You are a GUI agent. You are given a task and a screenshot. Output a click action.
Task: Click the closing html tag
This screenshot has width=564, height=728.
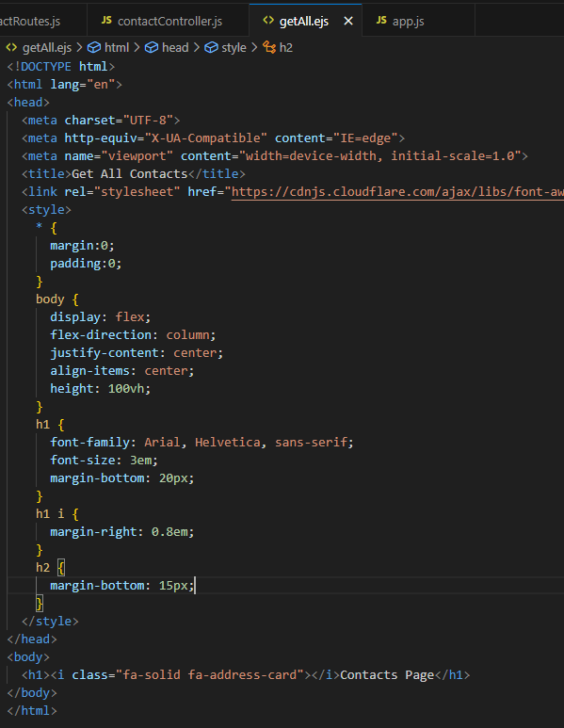coord(32,711)
